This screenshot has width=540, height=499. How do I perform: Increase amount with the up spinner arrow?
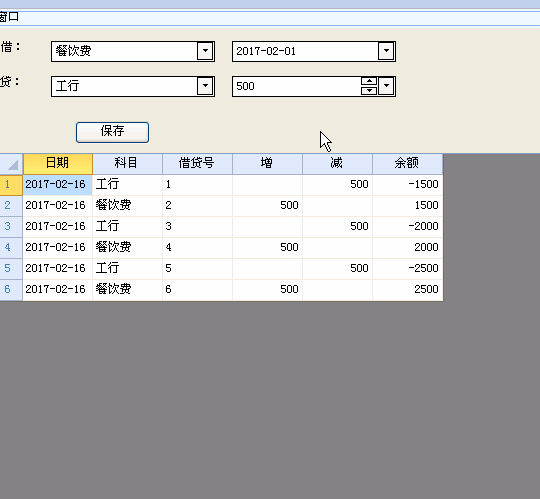369,82
